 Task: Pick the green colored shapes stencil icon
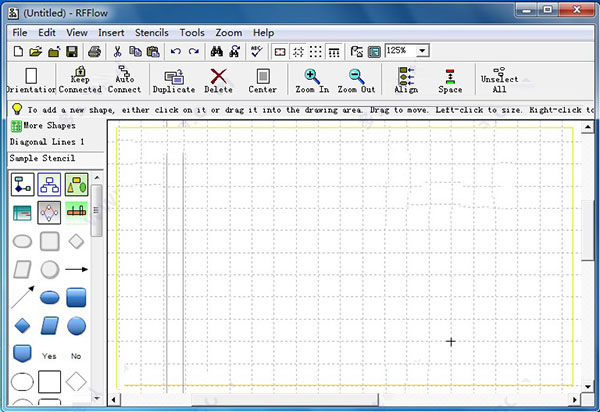(x=77, y=185)
